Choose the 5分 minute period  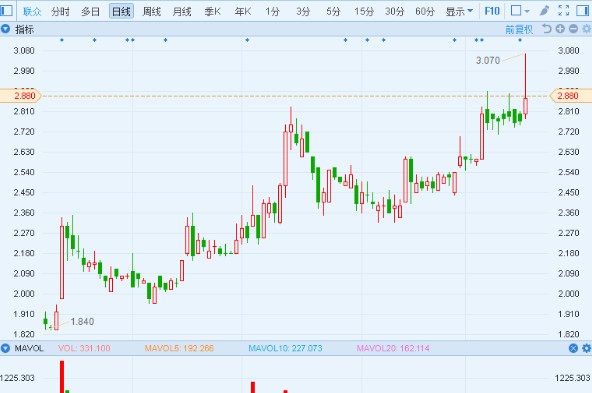tap(333, 11)
